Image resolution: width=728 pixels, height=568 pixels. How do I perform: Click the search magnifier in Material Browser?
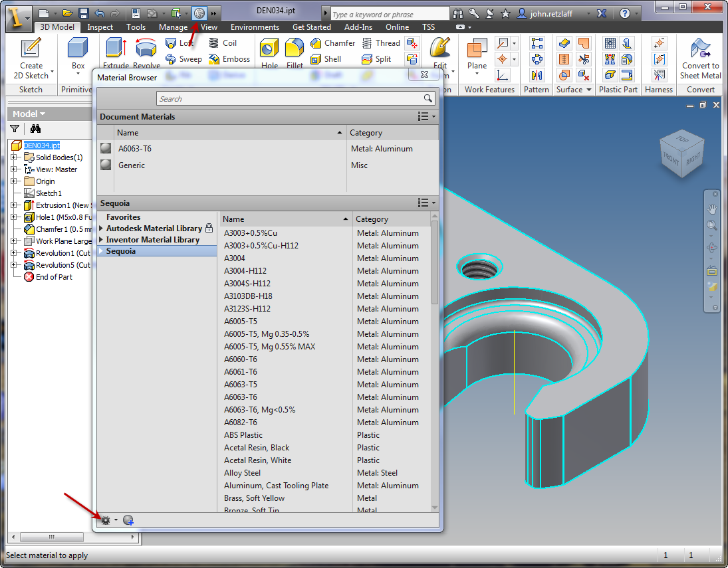point(428,98)
